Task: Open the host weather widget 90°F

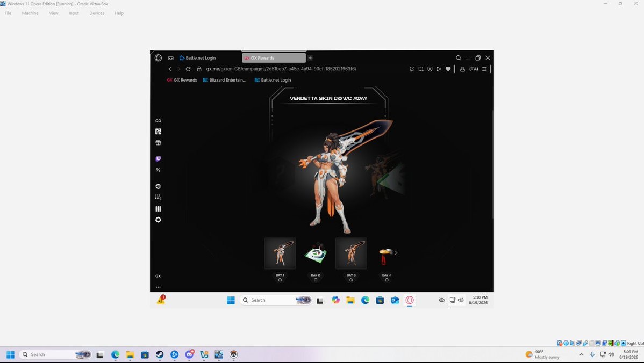Action: tap(543, 354)
